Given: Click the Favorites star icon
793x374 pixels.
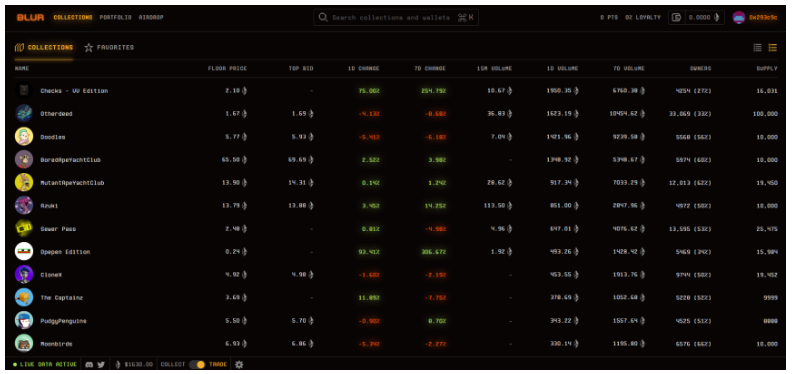Looking at the screenshot, I should [x=89, y=48].
